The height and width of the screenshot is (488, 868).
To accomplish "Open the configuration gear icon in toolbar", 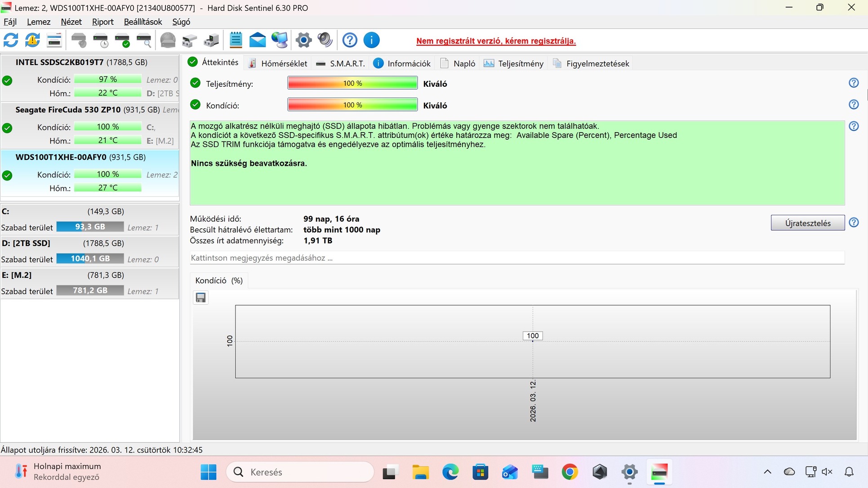I will (303, 40).
